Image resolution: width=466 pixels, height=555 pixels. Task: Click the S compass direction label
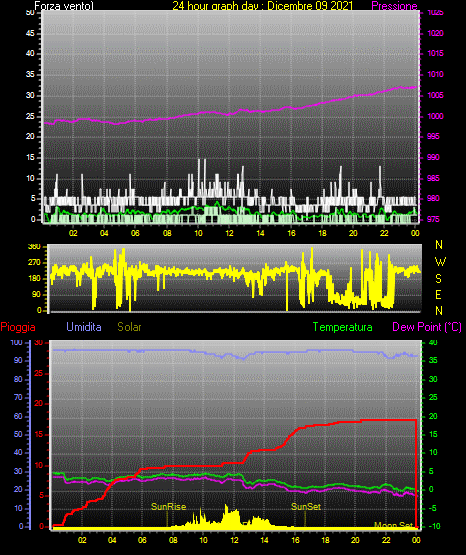point(438,279)
